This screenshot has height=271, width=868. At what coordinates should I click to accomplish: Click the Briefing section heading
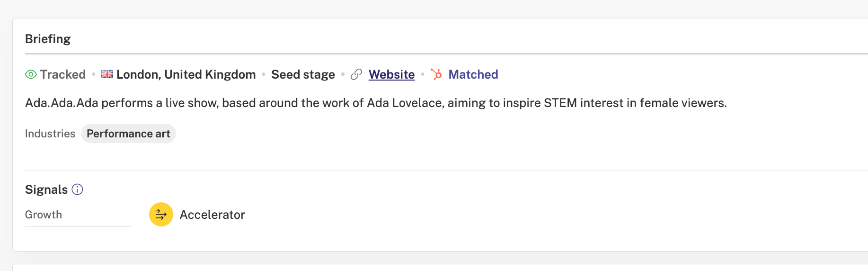(x=48, y=39)
